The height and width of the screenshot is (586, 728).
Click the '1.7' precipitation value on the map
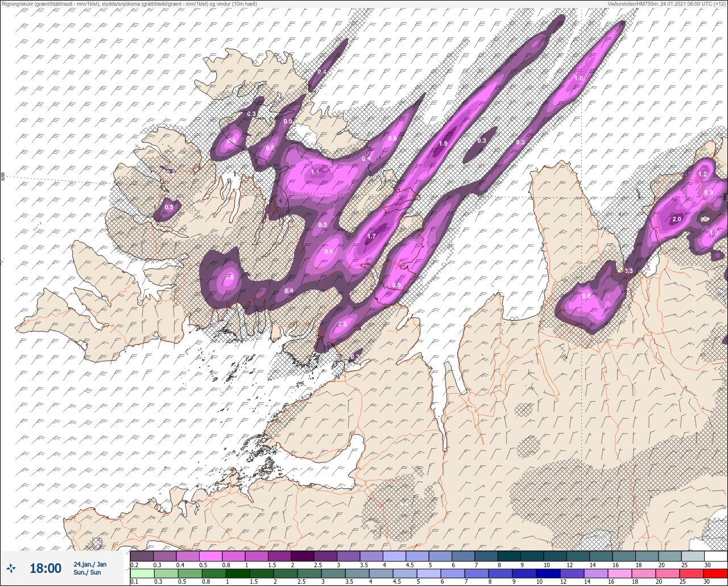point(371,236)
